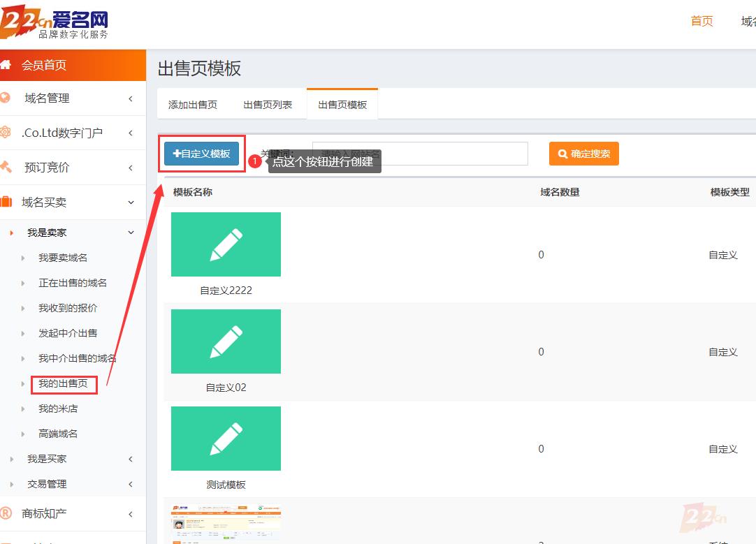Click the 22.cn 爱名网 logo

point(54,22)
